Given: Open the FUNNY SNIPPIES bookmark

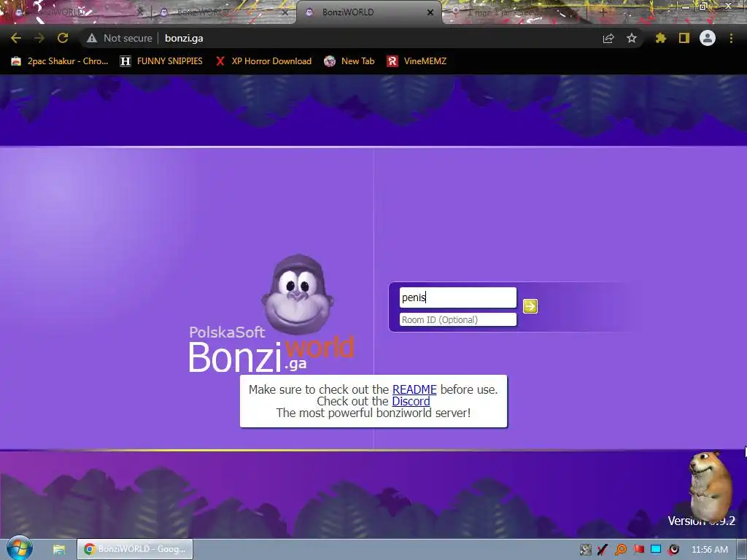Looking at the screenshot, I should (x=161, y=61).
